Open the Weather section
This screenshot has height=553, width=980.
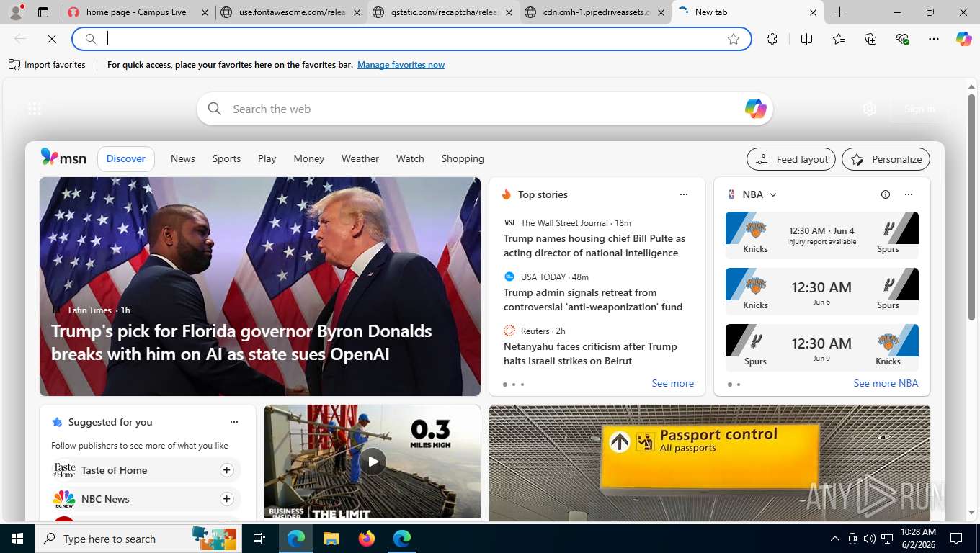point(360,158)
